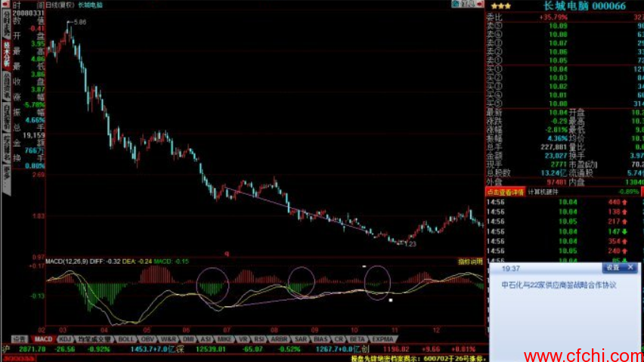Switch to the EXPMA indicator tab
The image size is (644, 362).
point(382,339)
